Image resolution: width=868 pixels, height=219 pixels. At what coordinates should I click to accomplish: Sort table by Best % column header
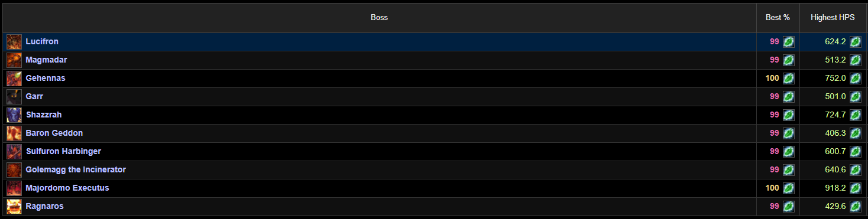click(778, 18)
